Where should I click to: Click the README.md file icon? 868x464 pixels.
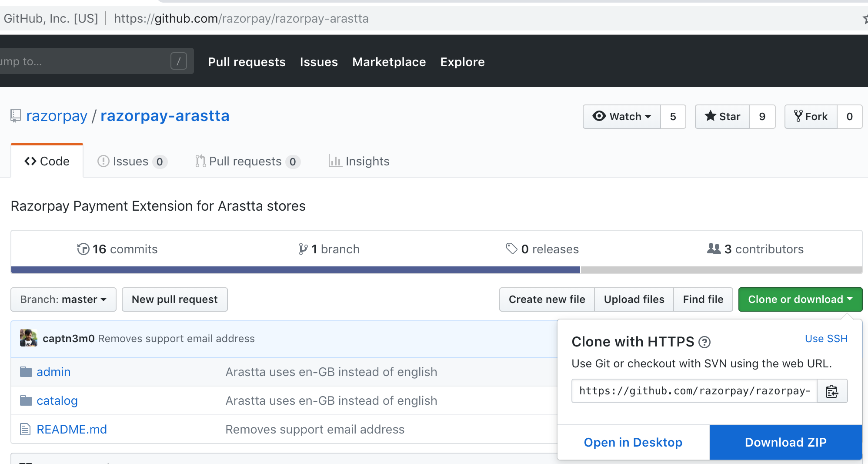pyautogui.click(x=25, y=429)
